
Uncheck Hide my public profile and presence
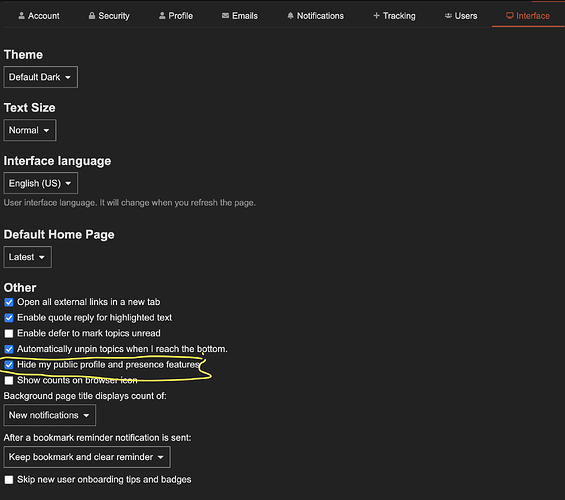click(x=9, y=365)
